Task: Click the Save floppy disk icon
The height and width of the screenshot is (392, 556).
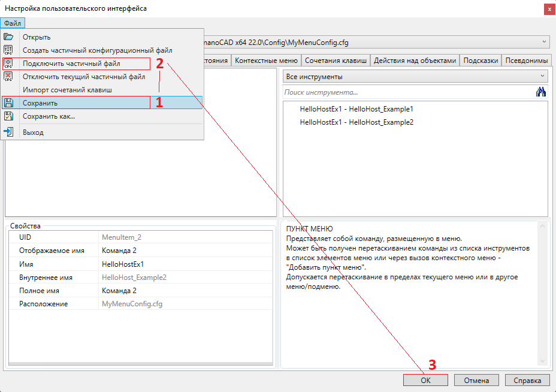Action: coord(8,103)
